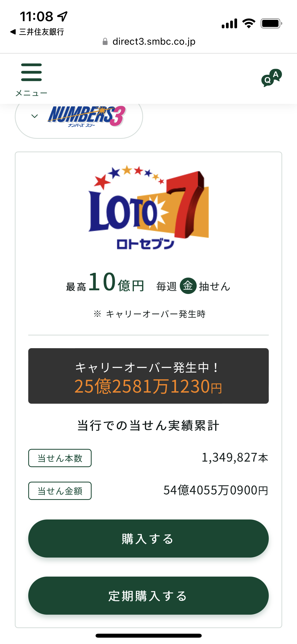This screenshot has height=644, width=297.
Task: Click the padlock icon in address bar
Action: click(x=105, y=42)
